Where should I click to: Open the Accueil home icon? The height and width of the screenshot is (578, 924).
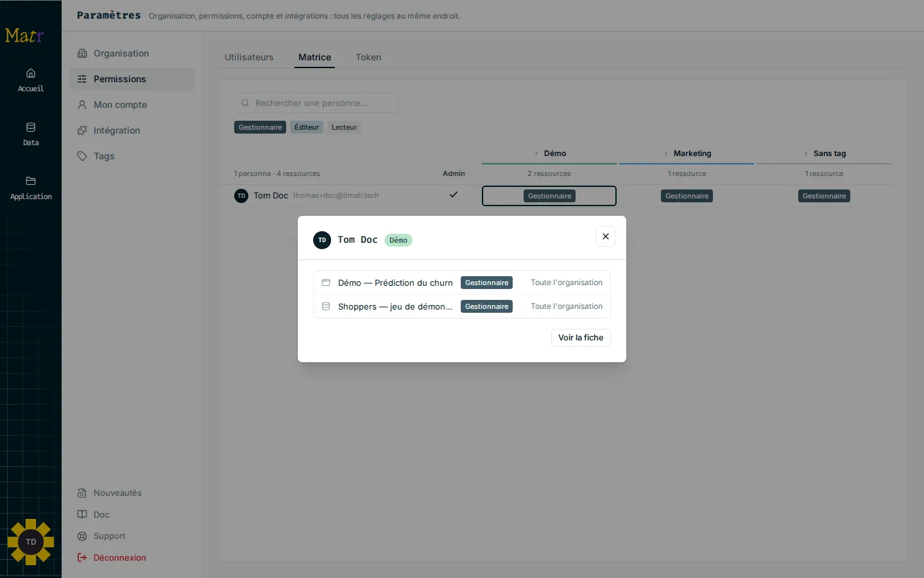(31, 73)
